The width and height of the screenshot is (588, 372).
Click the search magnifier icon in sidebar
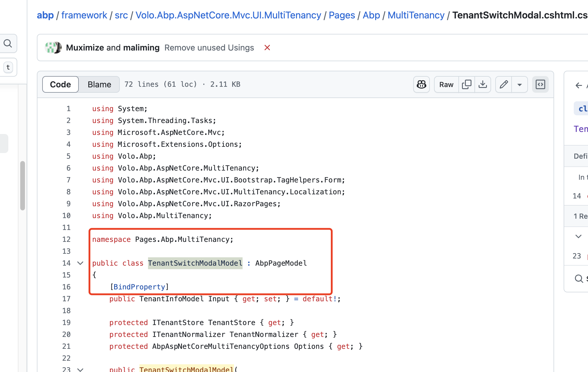click(x=8, y=44)
